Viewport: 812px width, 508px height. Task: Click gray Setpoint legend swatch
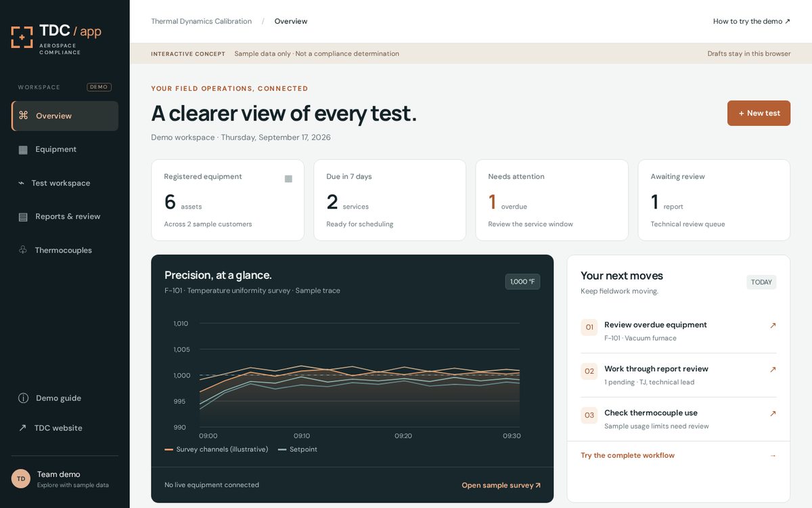pyautogui.click(x=282, y=450)
